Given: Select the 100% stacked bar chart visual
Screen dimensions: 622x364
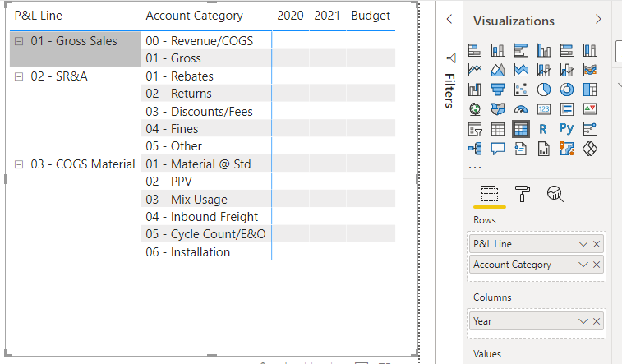Looking at the screenshot, I should [567, 50].
